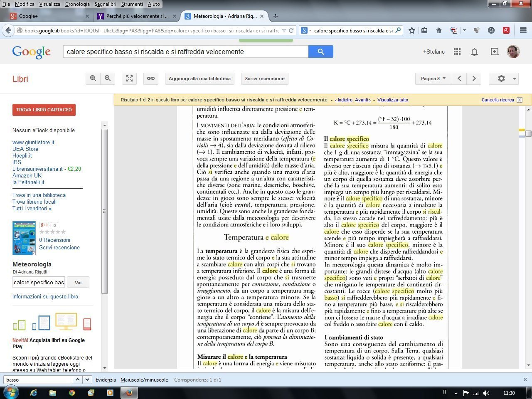This screenshot has height=399, width=532.
Task: Go to next book page arrow
Action: click(x=474, y=79)
